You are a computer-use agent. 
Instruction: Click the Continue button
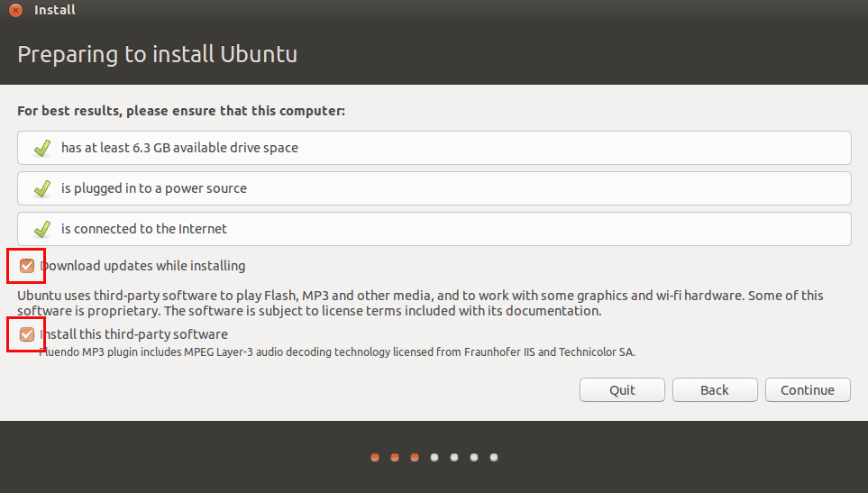[x=808, y=390]
